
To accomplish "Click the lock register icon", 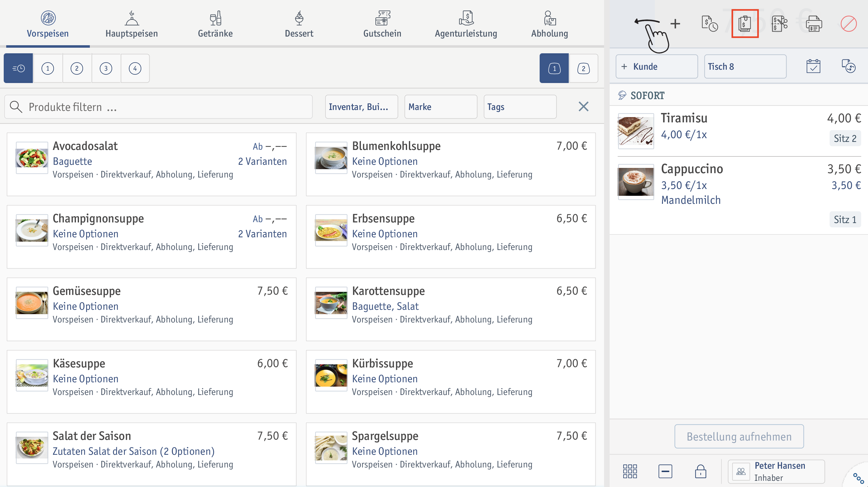I will click(x=700, y=471).
